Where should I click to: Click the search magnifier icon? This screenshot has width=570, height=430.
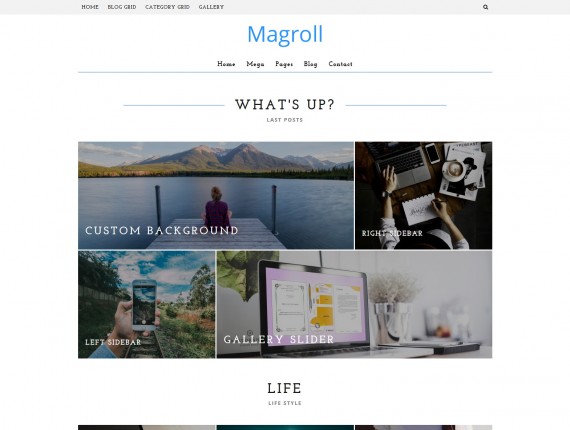[485, 7]
